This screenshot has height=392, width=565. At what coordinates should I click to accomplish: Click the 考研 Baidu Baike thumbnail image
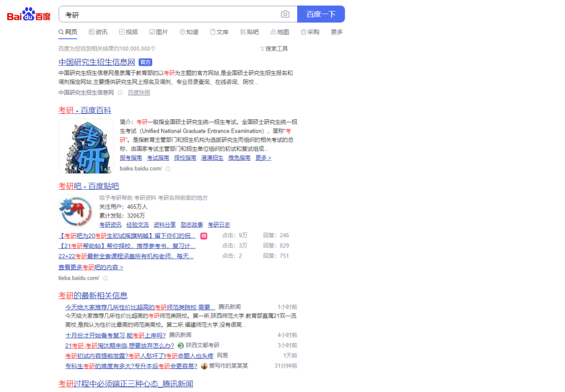coord(86,146)
